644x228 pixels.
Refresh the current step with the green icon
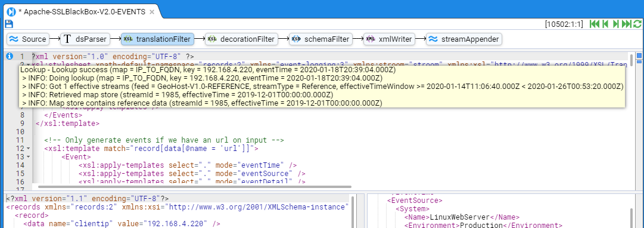637,24
